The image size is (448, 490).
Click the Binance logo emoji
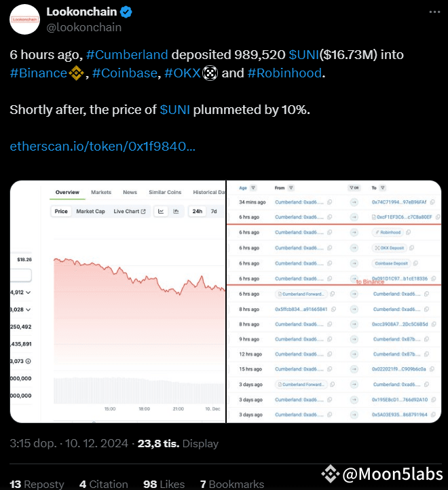[x=77, y=73]
